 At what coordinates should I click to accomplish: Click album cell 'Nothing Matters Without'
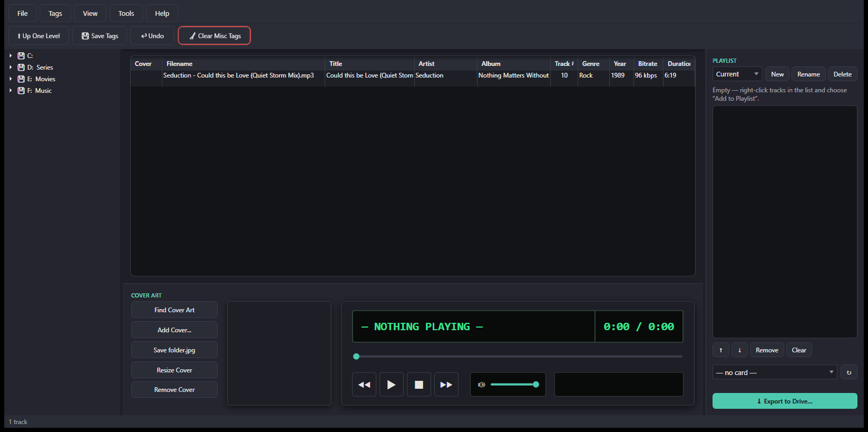pos(513,75)
